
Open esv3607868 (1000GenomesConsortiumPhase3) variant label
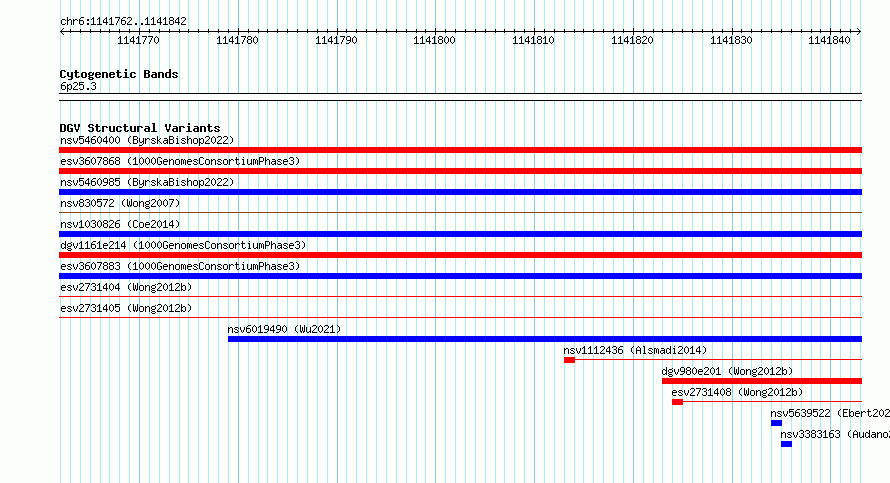click(x=180, y=161)
